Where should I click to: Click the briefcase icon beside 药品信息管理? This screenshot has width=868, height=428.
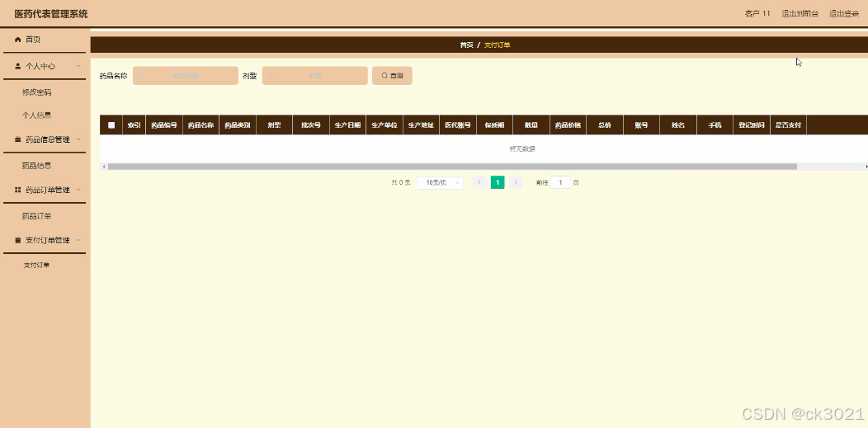click(17, 139)
